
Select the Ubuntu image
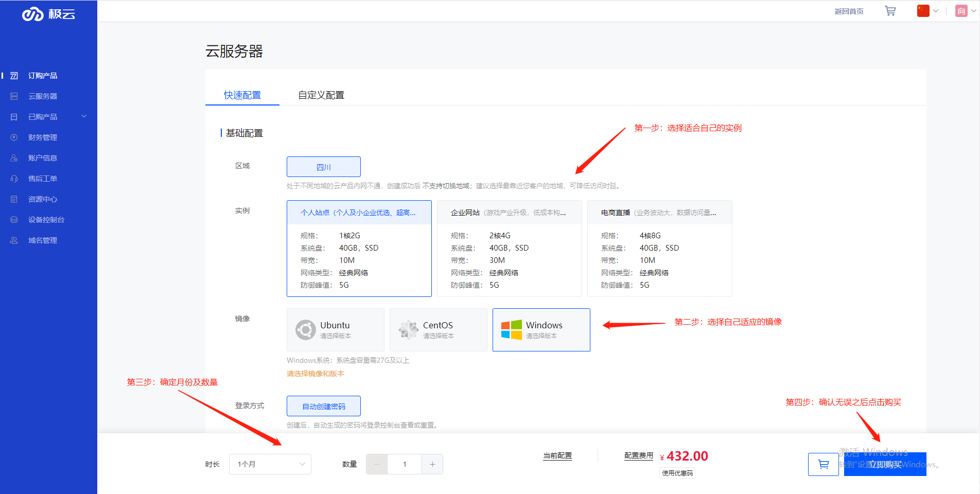click(x=335, y=330)
